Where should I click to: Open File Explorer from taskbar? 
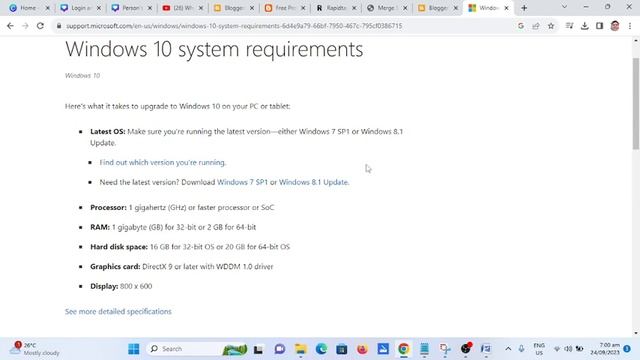tap(301, 349)
